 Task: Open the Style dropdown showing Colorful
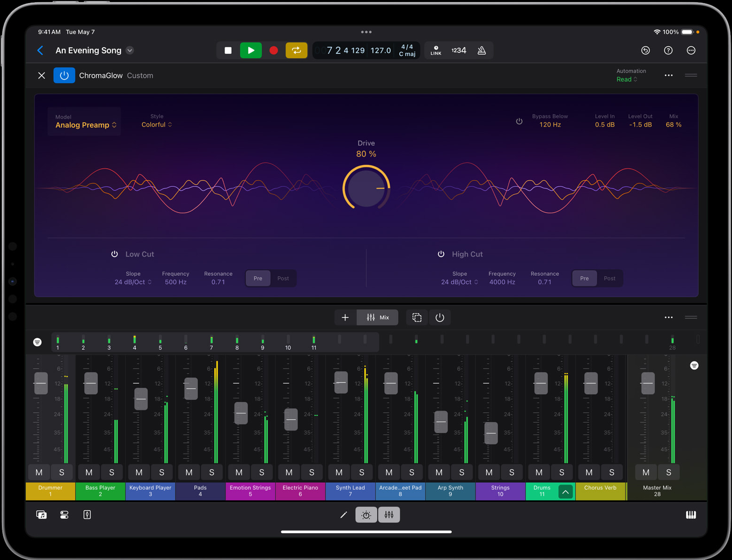pyautogui.click(x=157, y=124)
